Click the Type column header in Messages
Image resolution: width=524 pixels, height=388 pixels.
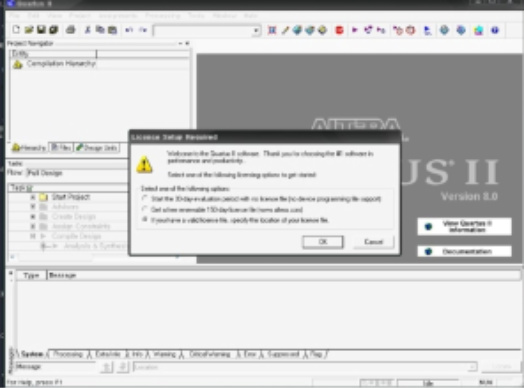click(31, 275)
